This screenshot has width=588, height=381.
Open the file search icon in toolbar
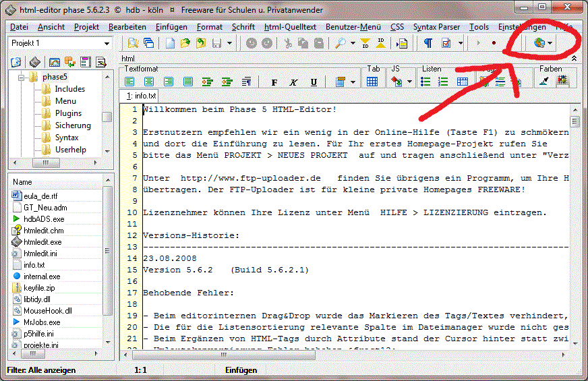(x=133, y=43)
